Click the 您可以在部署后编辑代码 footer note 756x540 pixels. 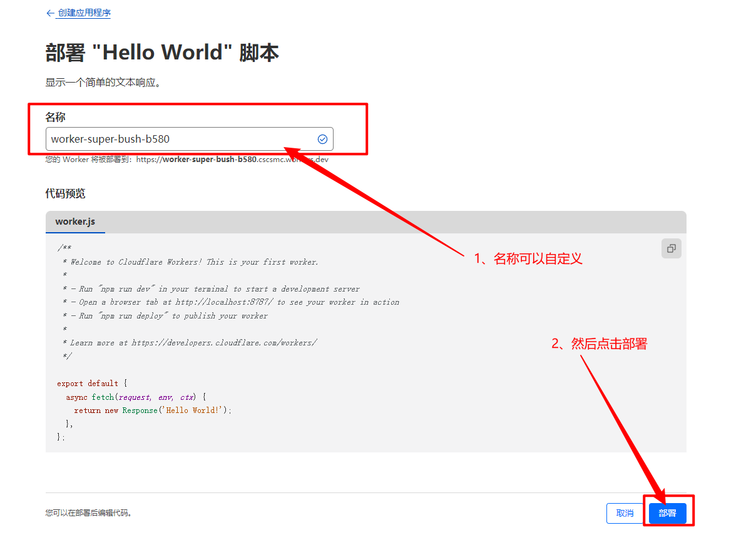88,513
